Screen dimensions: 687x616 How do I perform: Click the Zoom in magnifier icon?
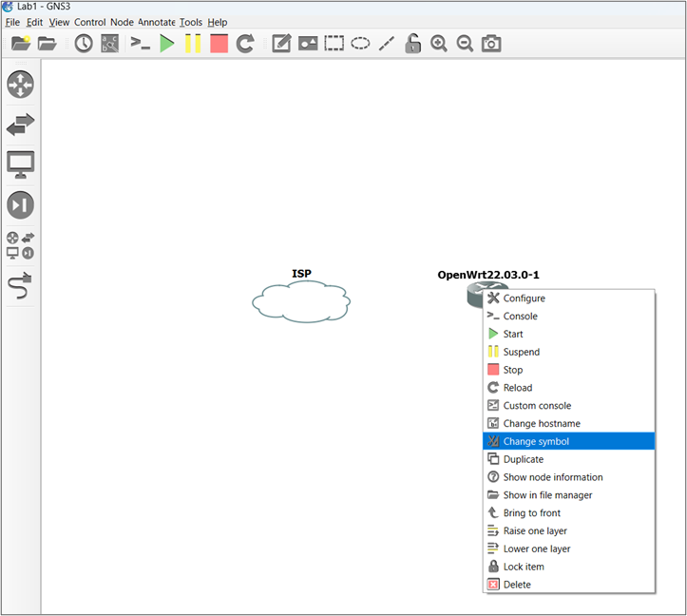click(439, 44)
